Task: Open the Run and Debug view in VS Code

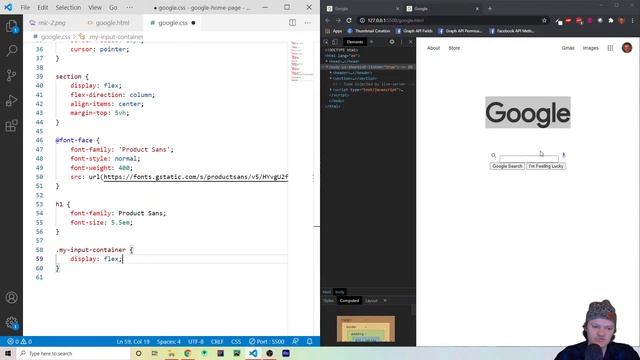Action: tap(11, 100)
